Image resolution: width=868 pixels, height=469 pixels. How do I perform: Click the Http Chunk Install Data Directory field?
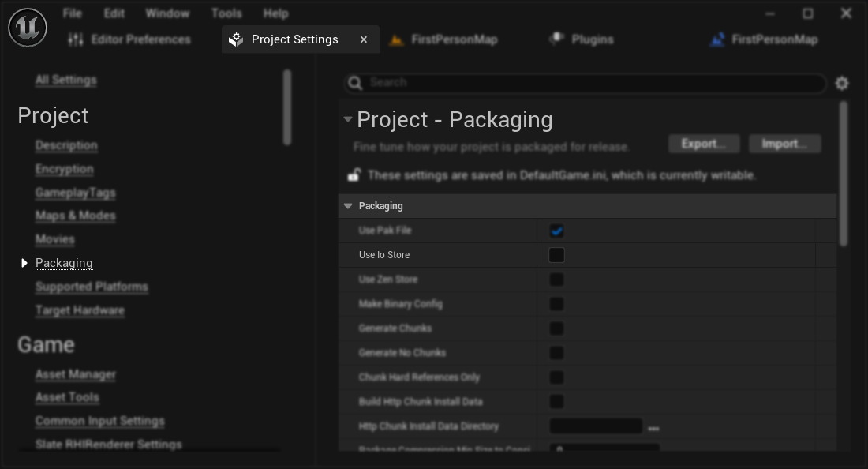click(x=596, y=426)
